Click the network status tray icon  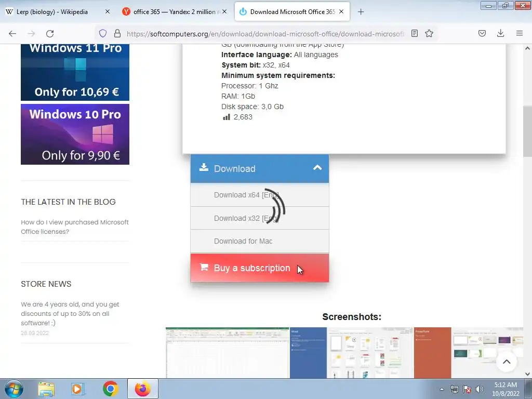(x=454, y=389)
